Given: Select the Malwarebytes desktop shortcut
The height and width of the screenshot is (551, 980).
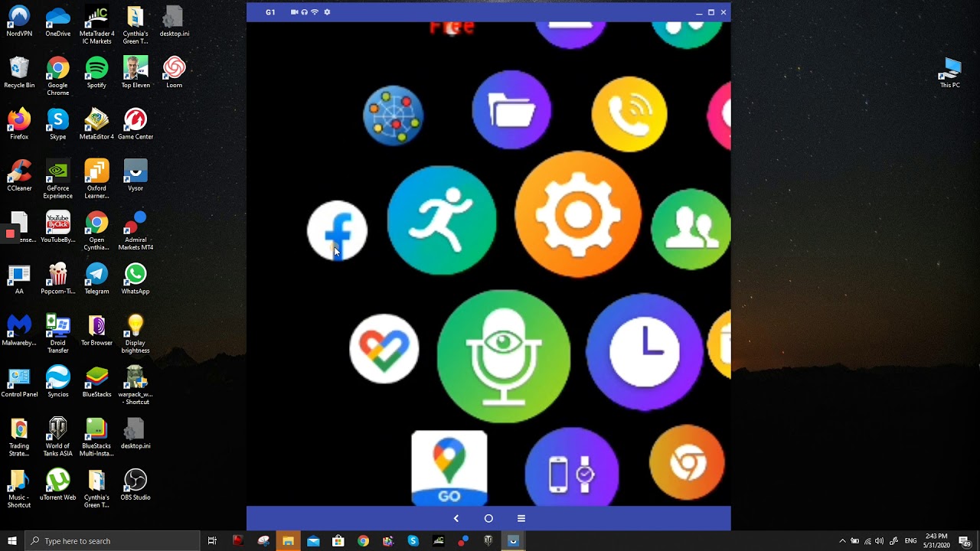Looking at the screenshot, I should click(x=19, y=331).
